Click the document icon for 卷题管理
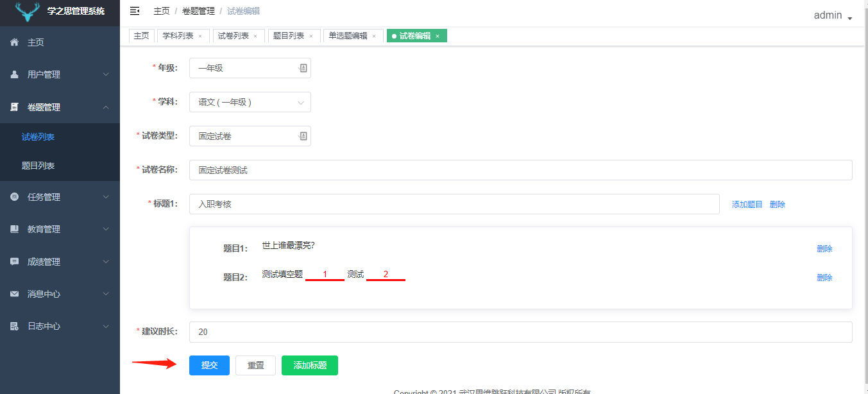 coord(14,107)
